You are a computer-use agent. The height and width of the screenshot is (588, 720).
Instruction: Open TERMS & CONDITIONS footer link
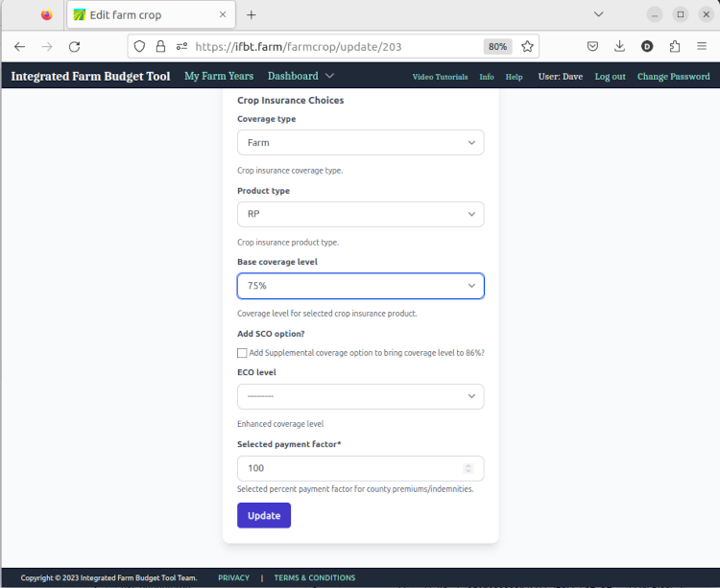click(x=315, y=577)
